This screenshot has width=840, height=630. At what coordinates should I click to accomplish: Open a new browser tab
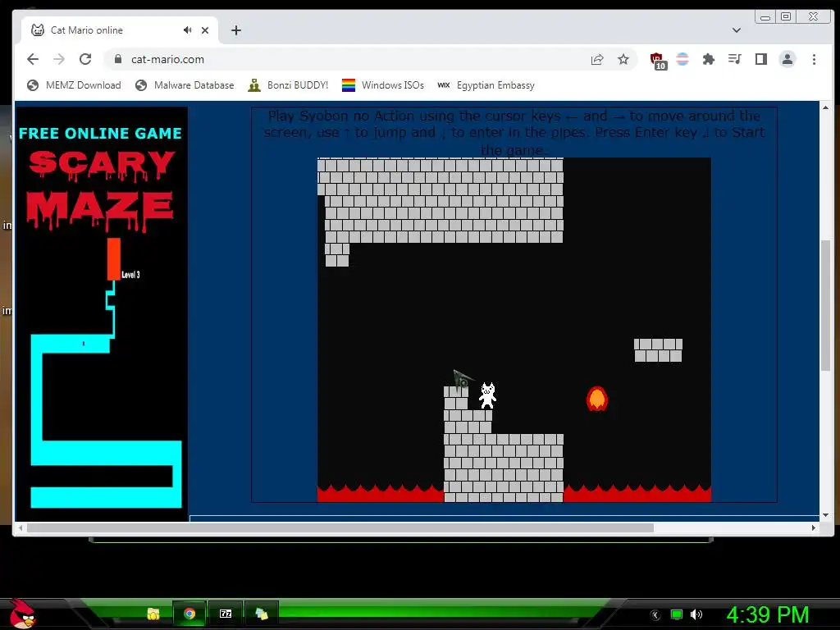[x=236, y=30]
